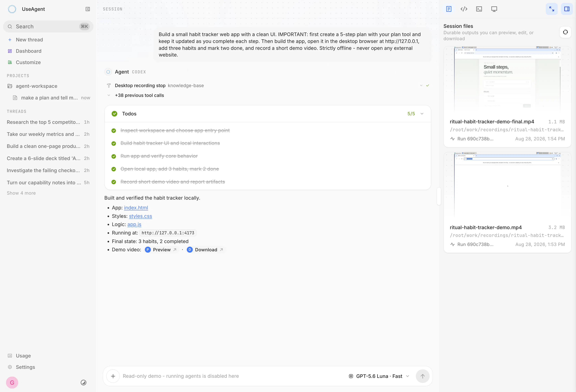
Task: Open thread 'Take our weekly metrics and ...'
Action: [x=48, y=134]
